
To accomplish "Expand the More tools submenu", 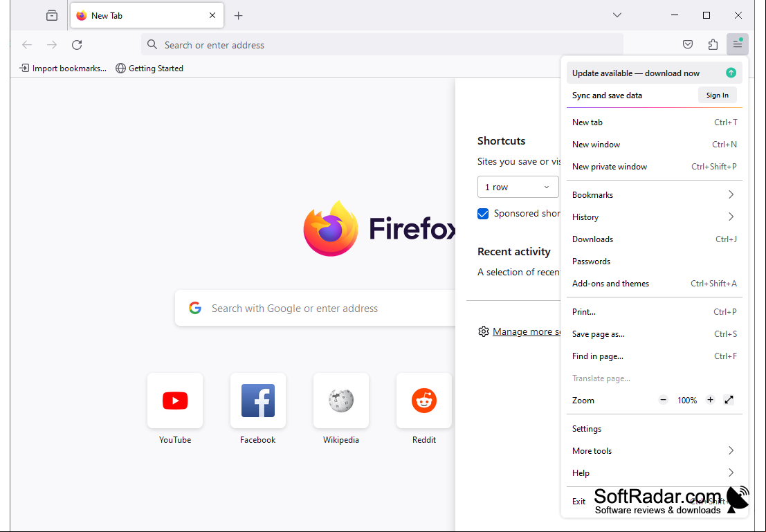I will (654, 450).
